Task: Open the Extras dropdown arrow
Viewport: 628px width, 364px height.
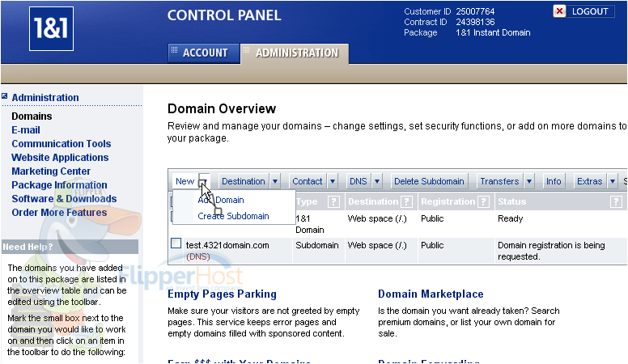Action: coord(613,181)
